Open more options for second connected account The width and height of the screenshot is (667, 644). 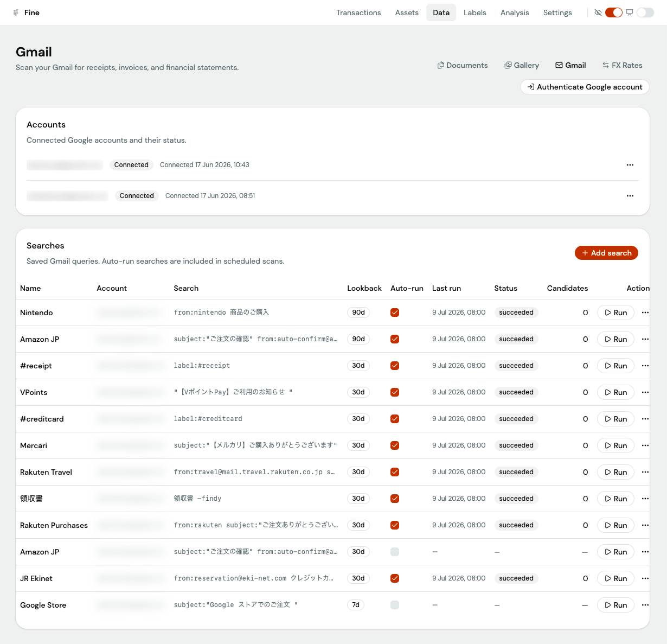pos(630,196)
